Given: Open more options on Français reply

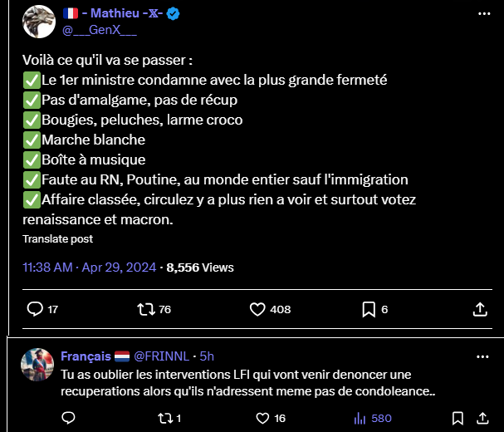Looking at the screenshot, I should [x=483, y=356].
